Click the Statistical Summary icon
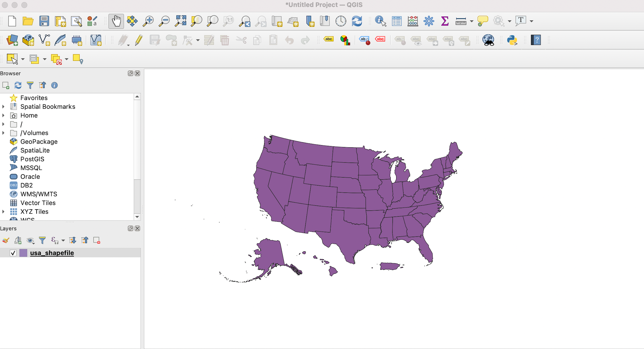The height and width of the screenshot is (349, 644). (x=444, y=21)
